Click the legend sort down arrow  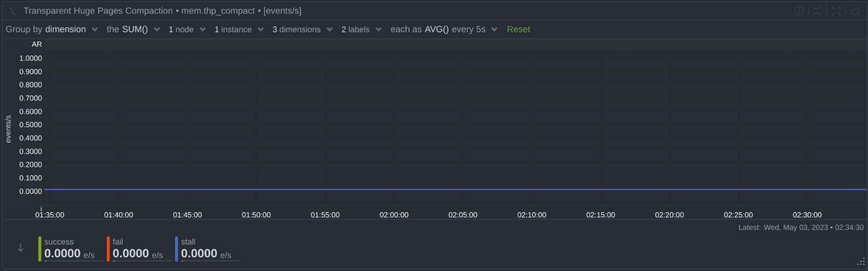[x=20, y=248]
